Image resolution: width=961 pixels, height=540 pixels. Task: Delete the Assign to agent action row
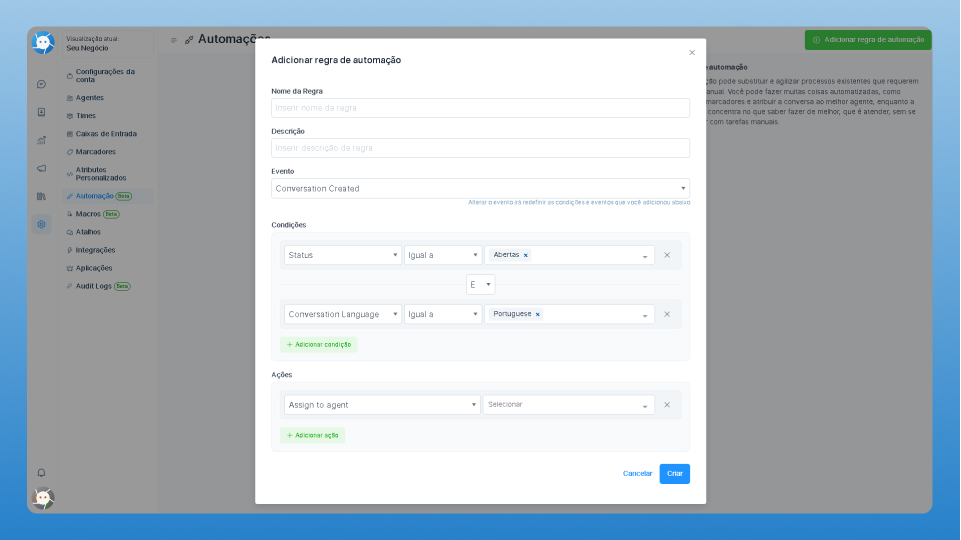coord(667,405)
